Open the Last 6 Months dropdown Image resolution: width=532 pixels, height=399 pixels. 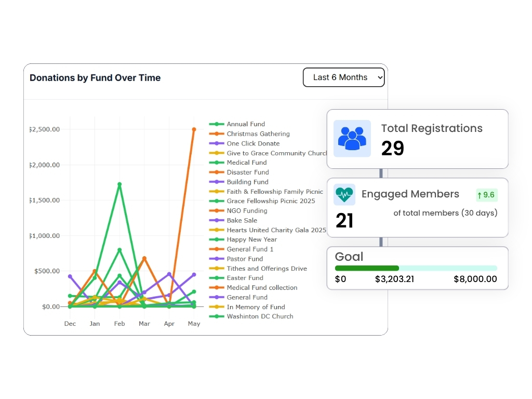click(x=343, y=77)
